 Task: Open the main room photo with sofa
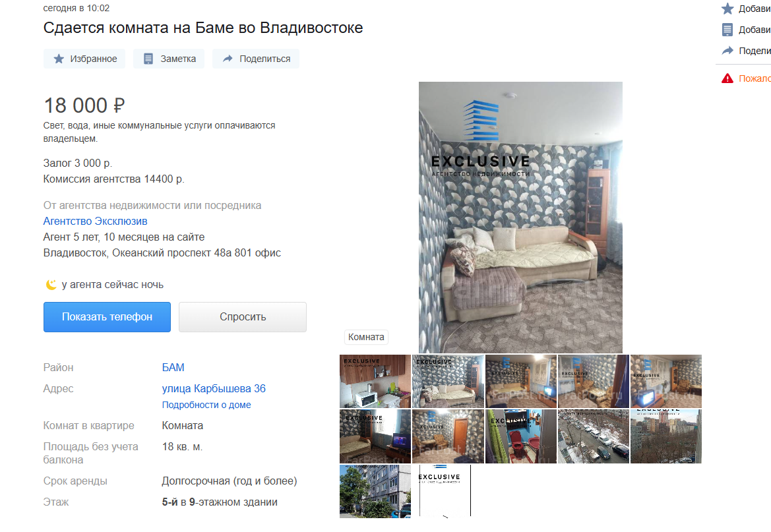[x=520, y=218]
